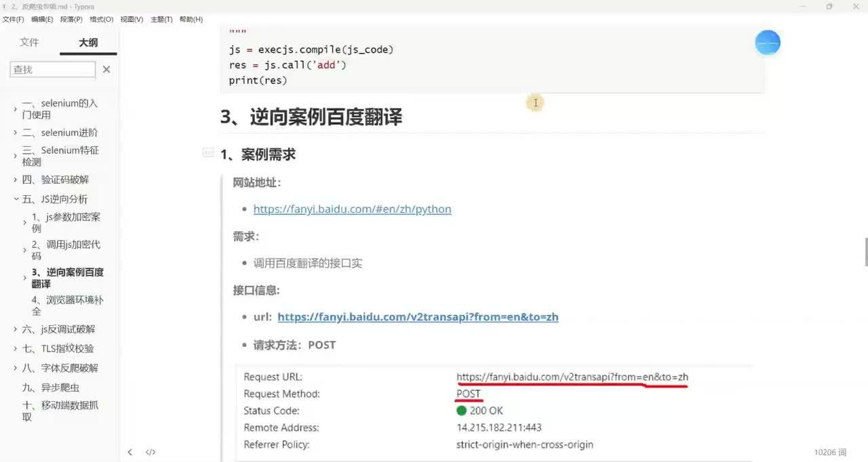Jump to outline item 4、浏览器环境补全

click(x=67, y=306)
